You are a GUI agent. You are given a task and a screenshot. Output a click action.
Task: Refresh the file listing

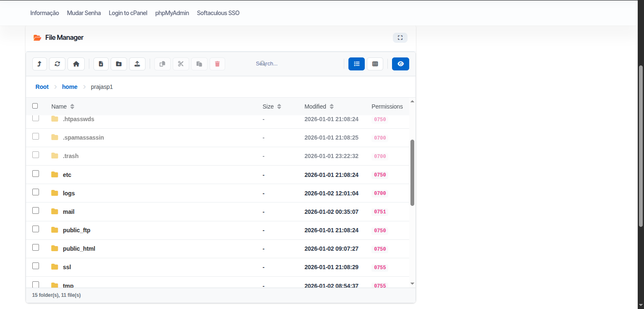pos(57,64)
